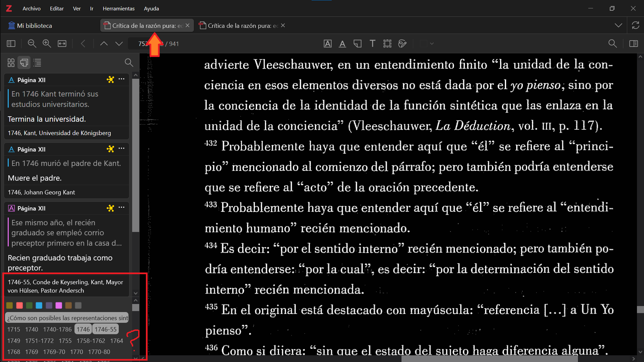This screenshot has width=644, height=362.
Task: Select the sticky note annotation tool
Action: click(358, 44)
